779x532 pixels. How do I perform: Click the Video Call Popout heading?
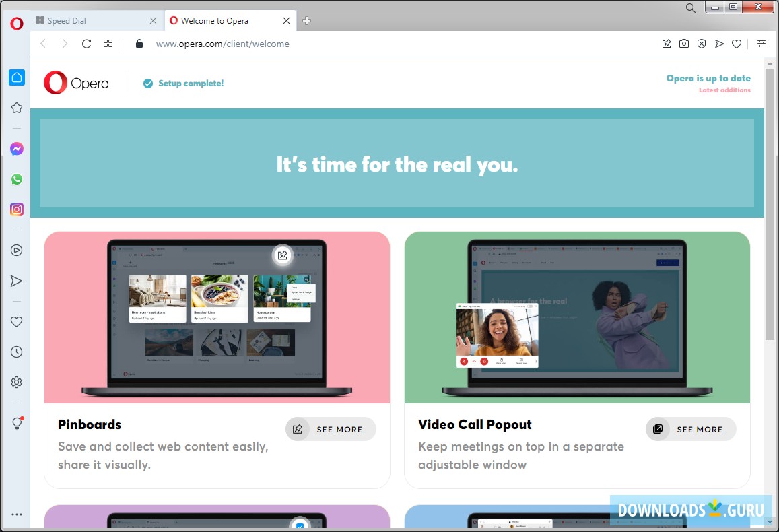point(475,425)
